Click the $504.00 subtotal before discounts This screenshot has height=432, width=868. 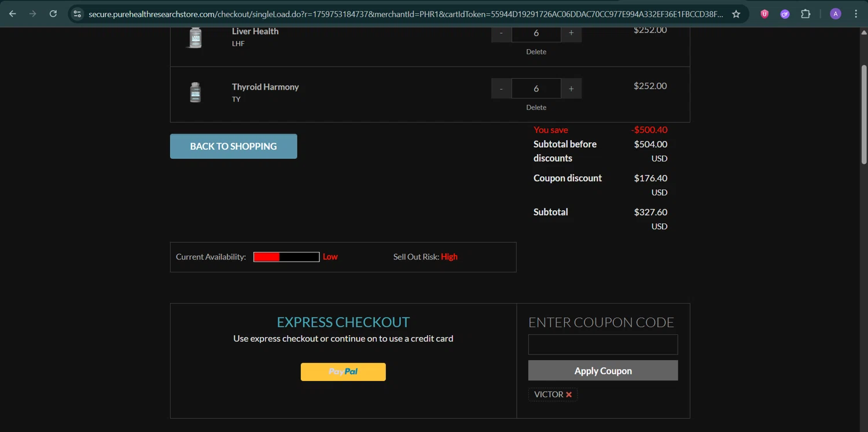(x=651, y=144)
